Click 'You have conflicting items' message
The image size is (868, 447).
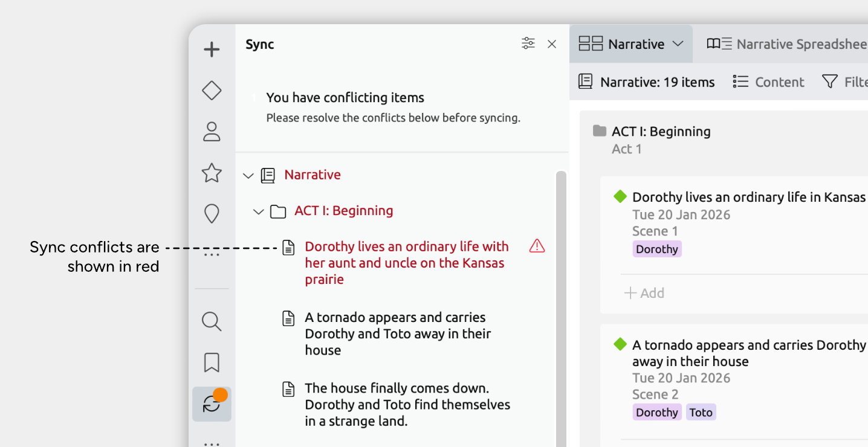pos(345,97)
